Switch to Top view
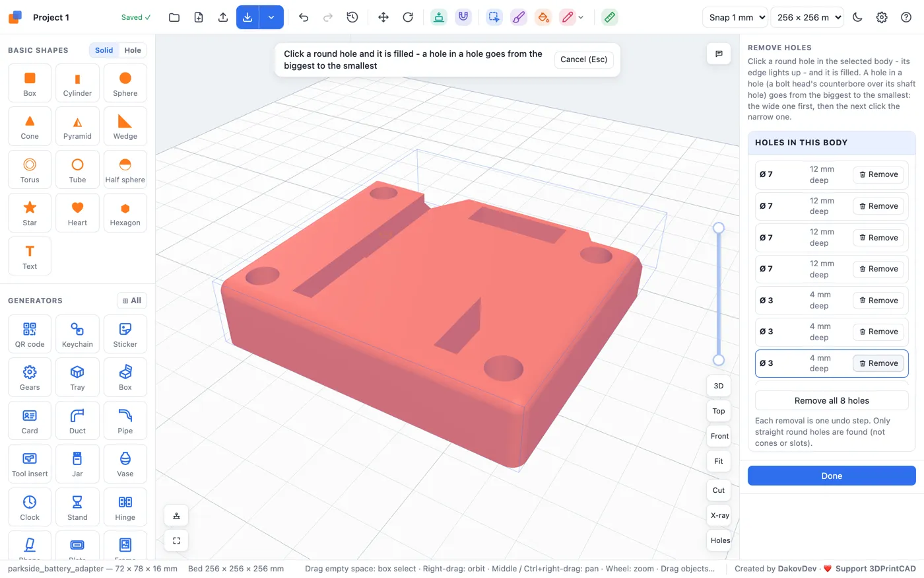 (719, 411)
